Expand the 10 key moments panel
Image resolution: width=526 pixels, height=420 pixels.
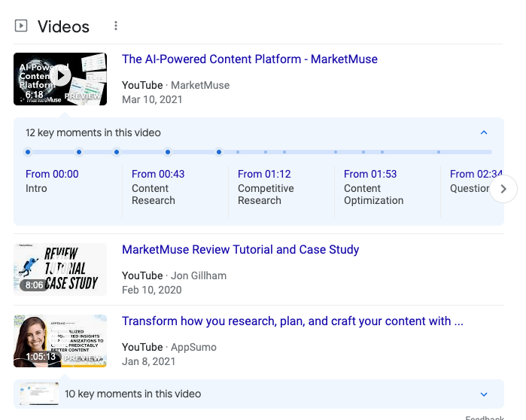[x=484, y=394]
